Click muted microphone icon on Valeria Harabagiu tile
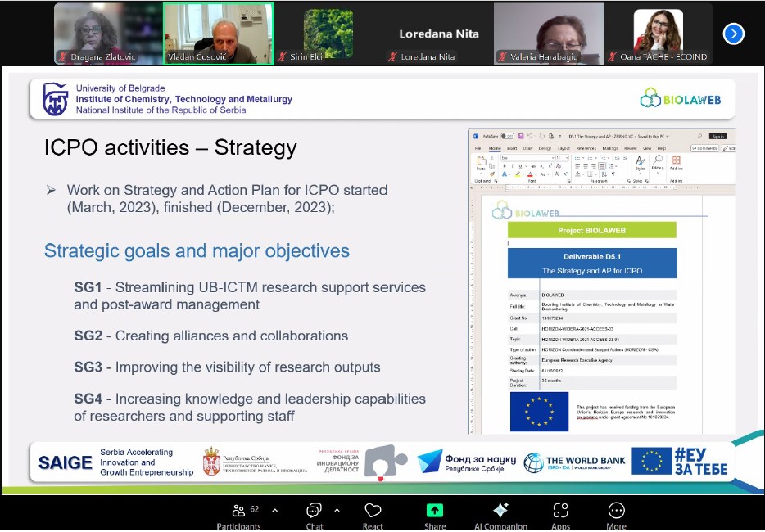The width and height of the screenshot is (765, 532). click(x=500, y=57)
